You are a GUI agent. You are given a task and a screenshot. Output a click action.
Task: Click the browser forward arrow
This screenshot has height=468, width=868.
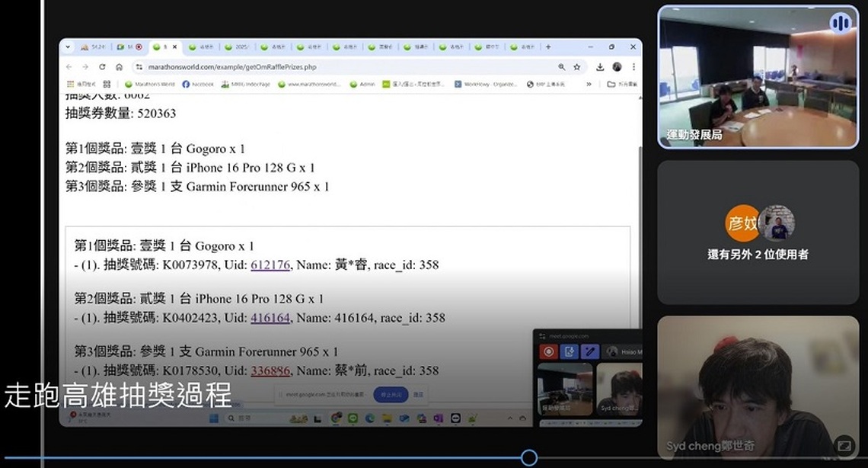[85, 67]
